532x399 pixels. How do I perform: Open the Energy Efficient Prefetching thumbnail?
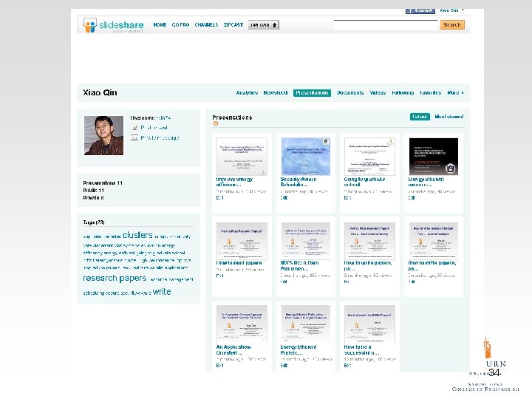[306, 324]
